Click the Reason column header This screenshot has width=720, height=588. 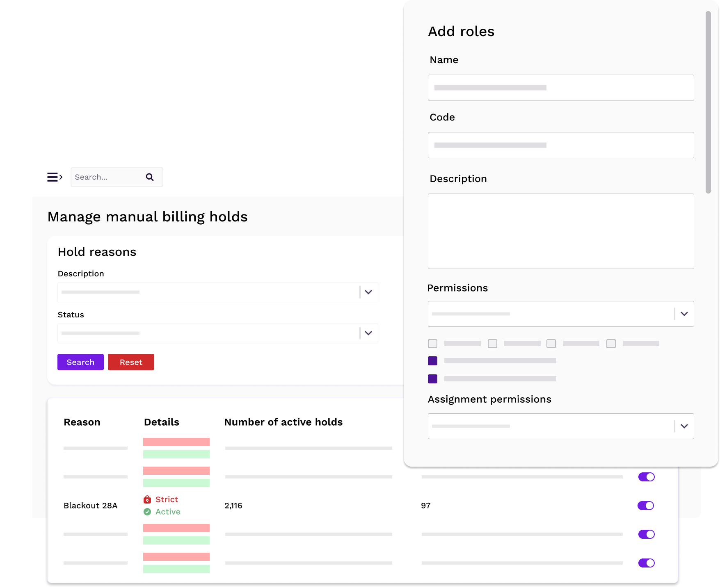coord(82,422)
